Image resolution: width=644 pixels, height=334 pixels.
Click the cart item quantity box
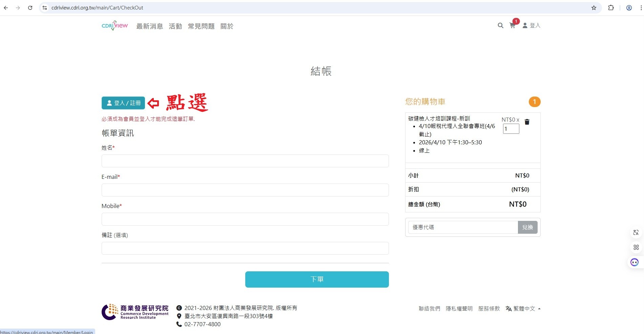pyautogui.click(x=511, y=129)
